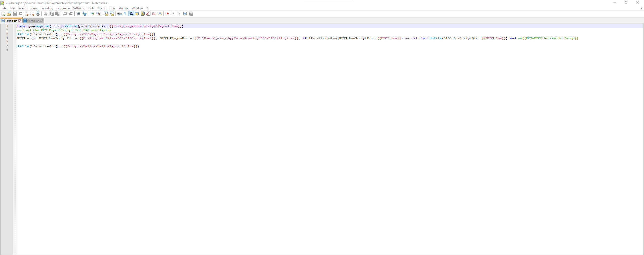Viewport: 644px width, 255px height.
Task: Close the Export.lua tab with its red X
Action: click(x=20, y=21)
